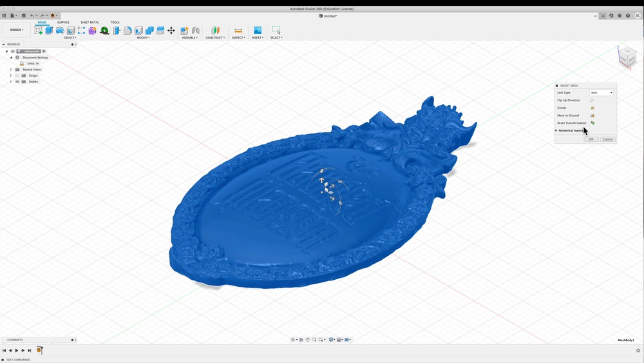Activate the Unsaved component radio button
The height and width of the screenshot is (363, 644).
pyautogui.click(x=44, y=52)
